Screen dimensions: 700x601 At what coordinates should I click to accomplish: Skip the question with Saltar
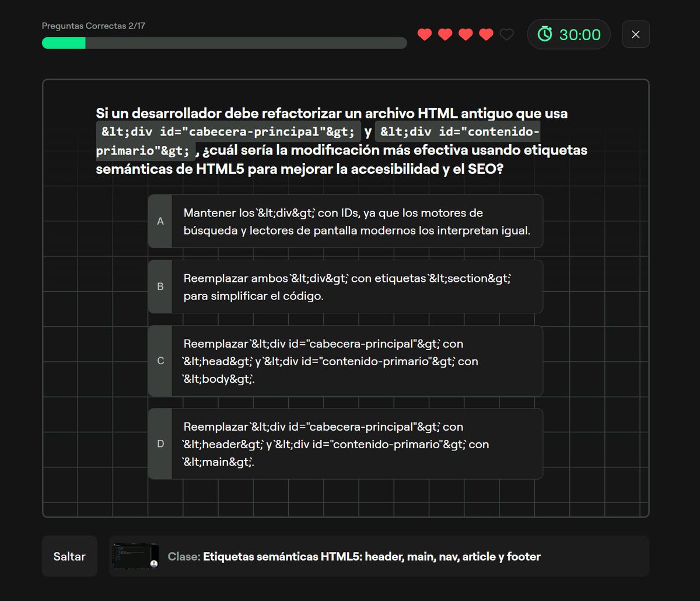pyautogui.click(x=69, y=556)
